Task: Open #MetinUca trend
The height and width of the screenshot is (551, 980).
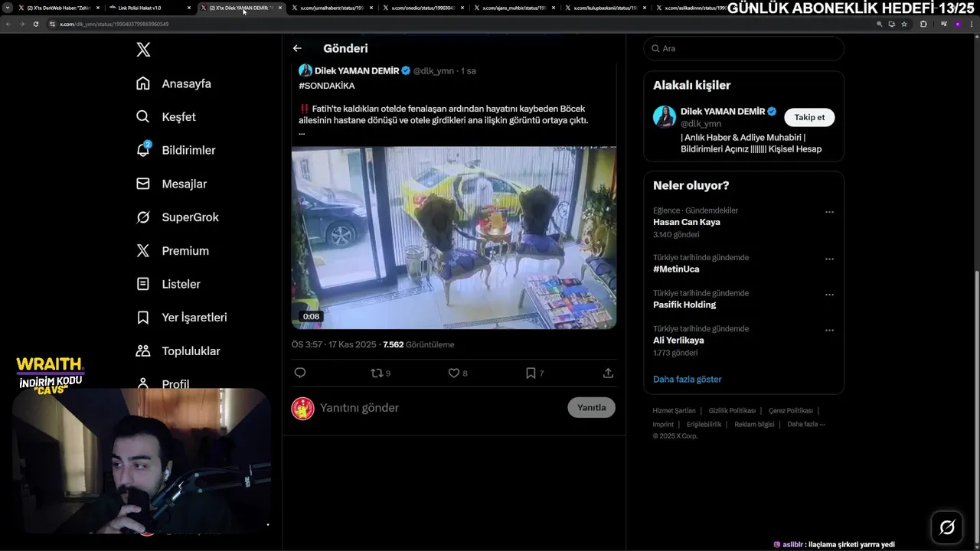Action: 676,269
